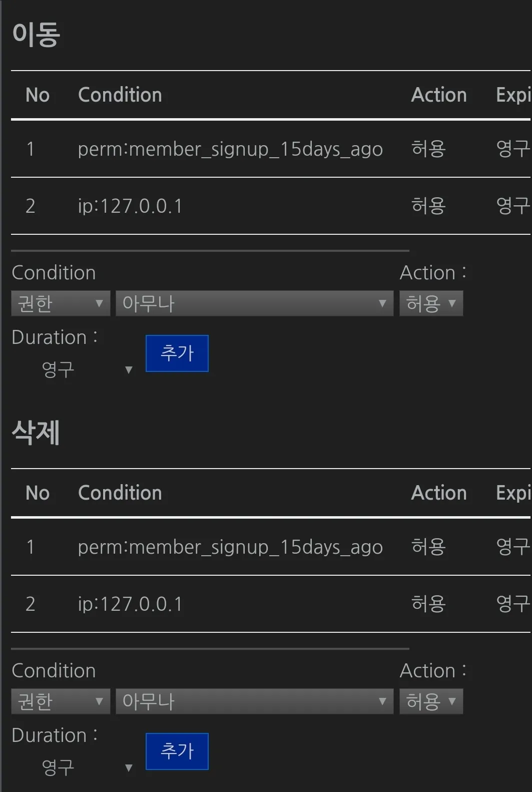Click the 허용 action label on rule 1 of 이동
Screen dimensions: 532x792
pos(428,149)
